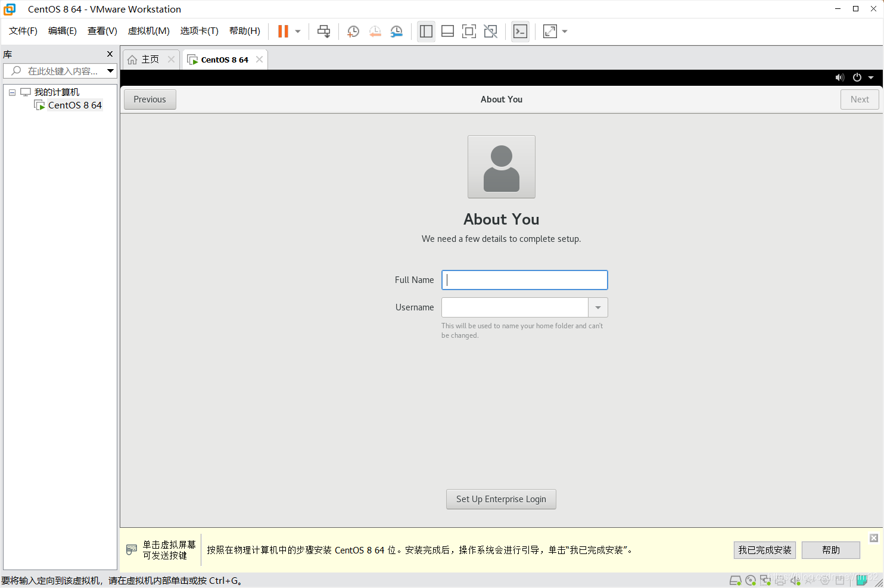Toggle the thumbnail bar view

[x=447, y=32]
